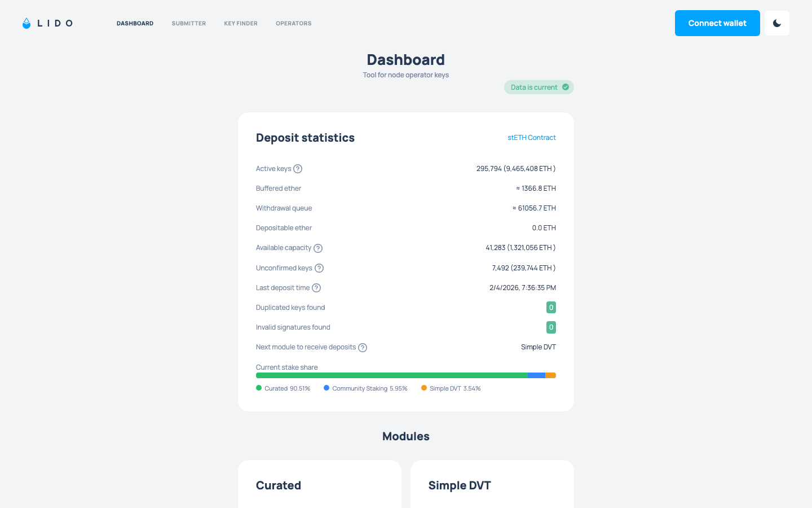The width and height of the screenshot is (812, 508).
Task: Go to the Key Finder tab
Action: point(241,24)
